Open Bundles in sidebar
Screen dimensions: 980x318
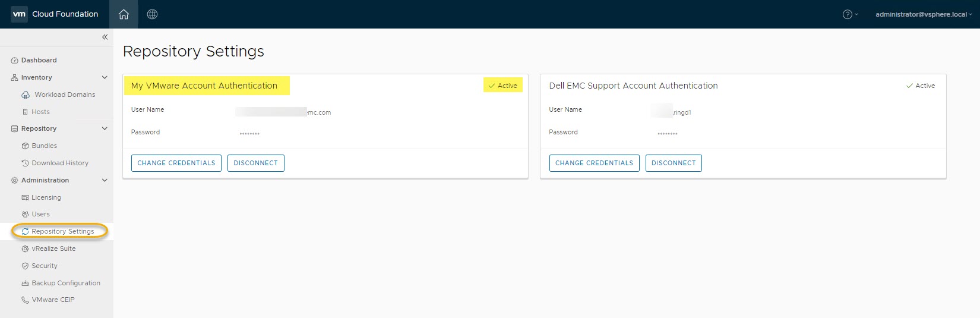pos(45,146)
